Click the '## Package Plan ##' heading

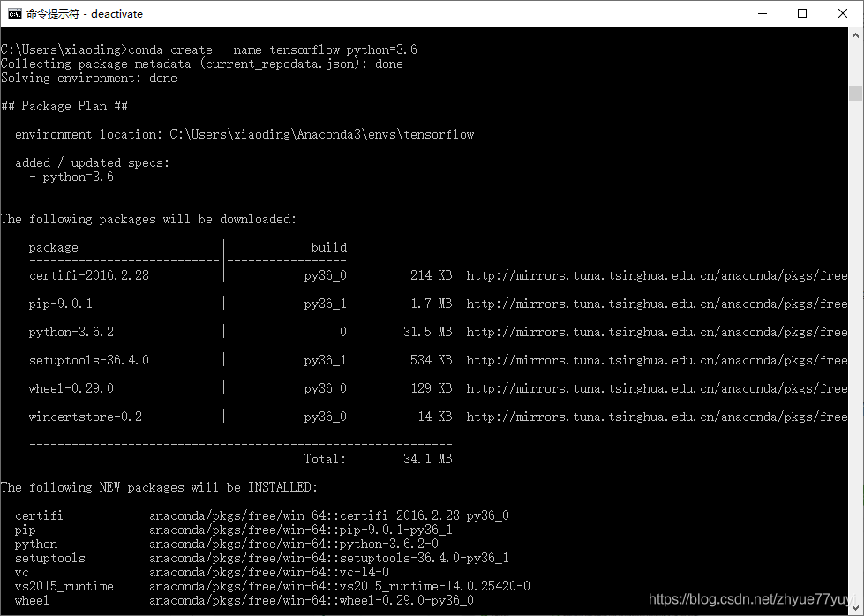click(x=64, y=106)
